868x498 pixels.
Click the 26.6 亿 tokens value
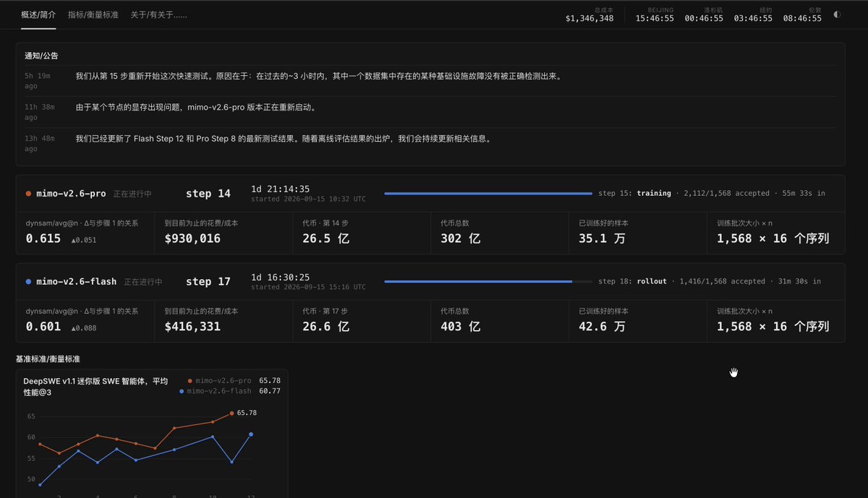click(326, 327)
